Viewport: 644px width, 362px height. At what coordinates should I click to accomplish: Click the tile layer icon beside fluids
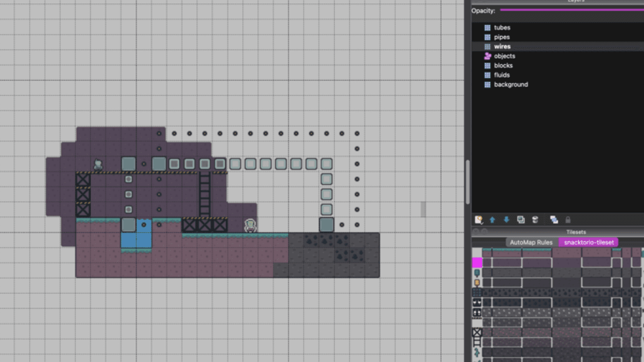coord(487,75)
